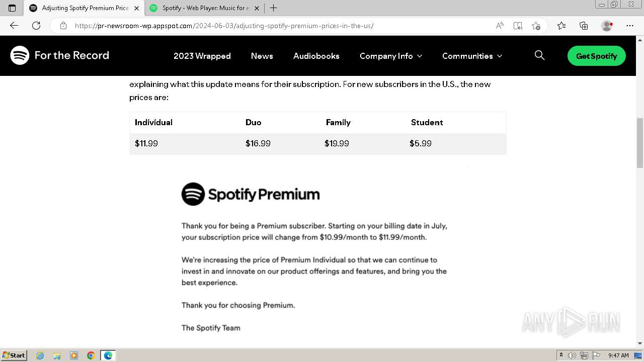
Task: Click the browser back arrow
Action: pyautogui.click(x=14, y=26)
